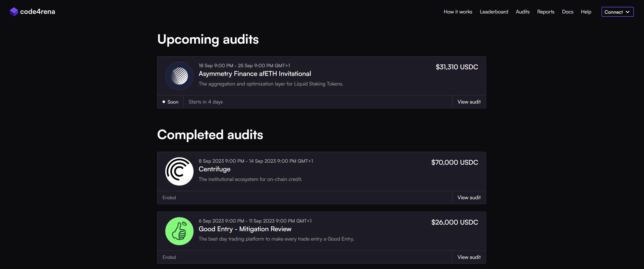Click the '6 Sep 2023 - 11 Sep 2023' date range
The image size is (644, 269).
pyautogui.click(x=255, y=221)
